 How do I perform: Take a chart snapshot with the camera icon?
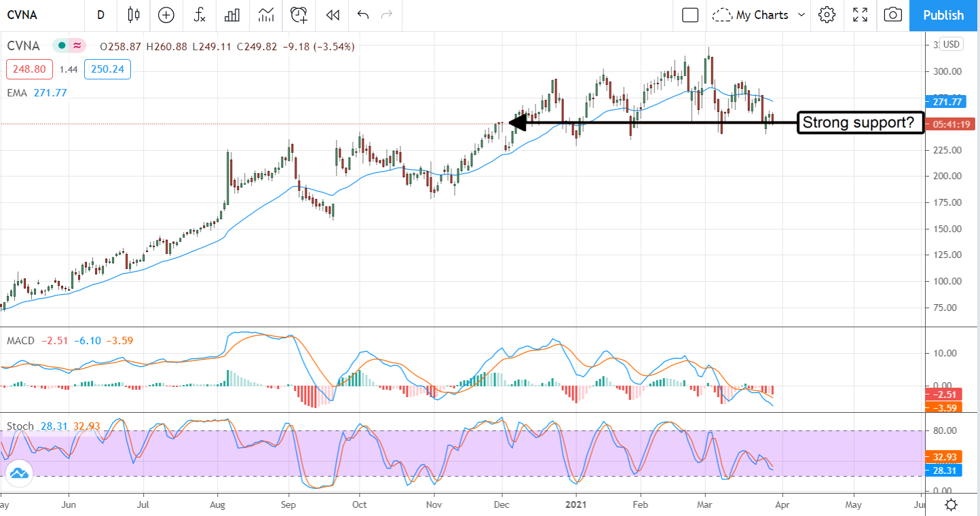[x=893, y=15]
